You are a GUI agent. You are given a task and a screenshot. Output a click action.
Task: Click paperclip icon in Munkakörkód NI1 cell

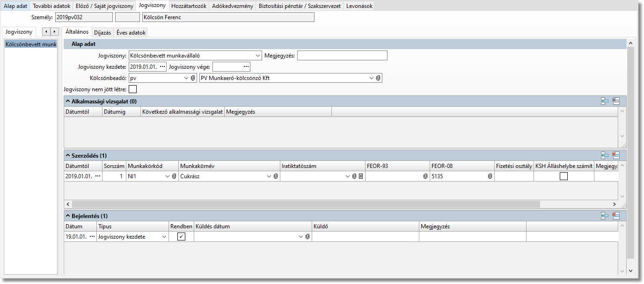click(x=174, y=176)
